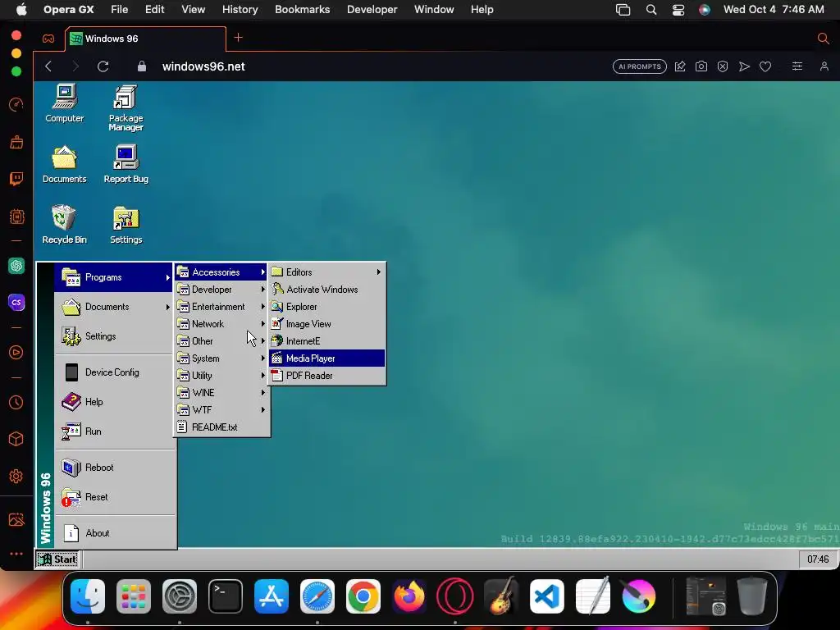This screenshot has height=630, width=840.
Task: Open macOS Control Center icon
Action: tap(678, 10)
